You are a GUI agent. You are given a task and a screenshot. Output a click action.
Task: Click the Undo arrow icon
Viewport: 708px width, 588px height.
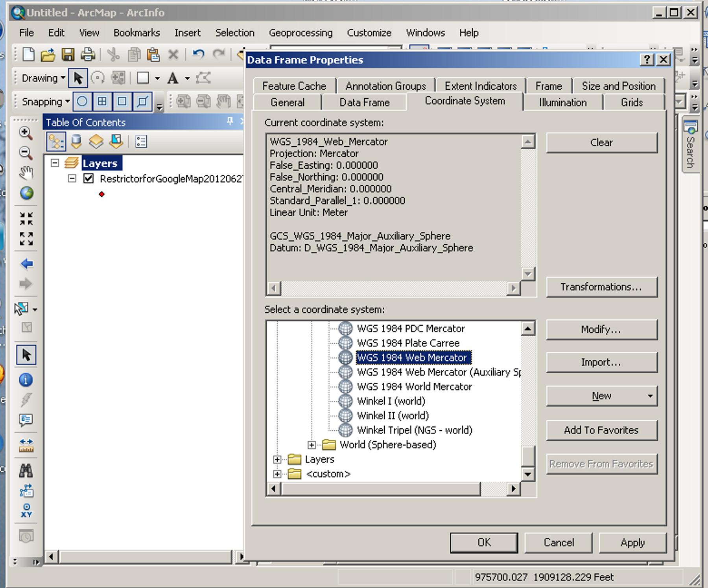click(x=198, y=54)
